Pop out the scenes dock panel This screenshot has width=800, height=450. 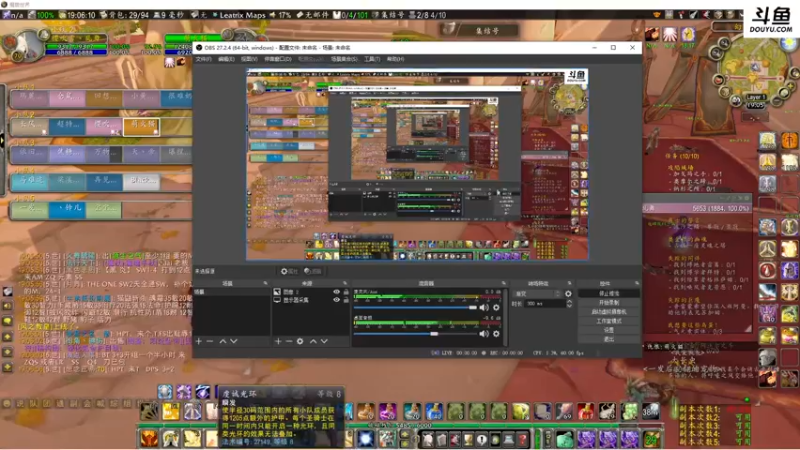point(265,283)
